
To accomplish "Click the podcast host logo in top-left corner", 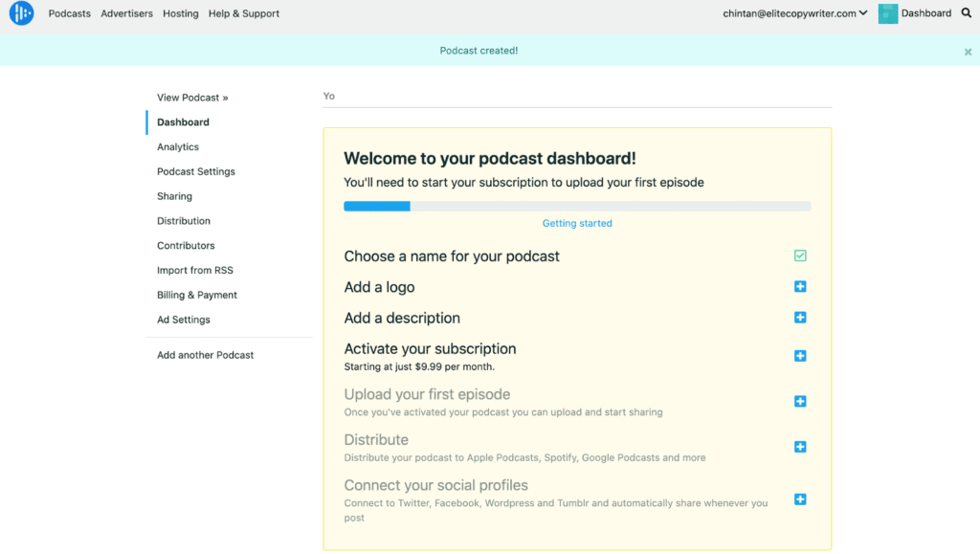I will tap(20, 13).
